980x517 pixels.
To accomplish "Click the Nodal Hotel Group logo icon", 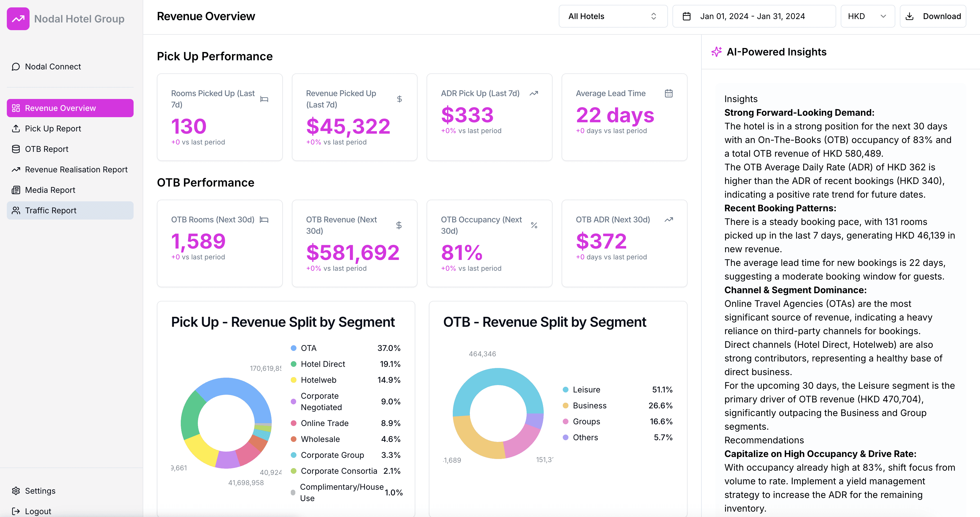I will click(18, 18).
